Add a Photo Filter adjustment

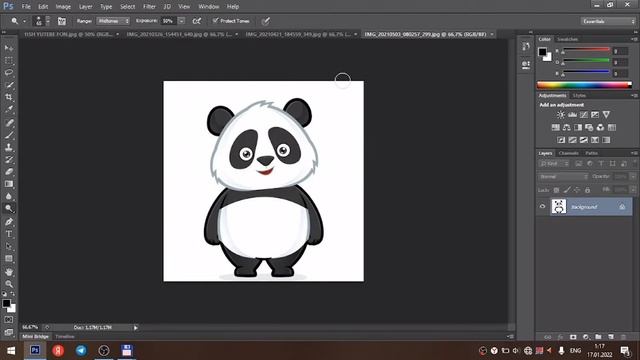[x=589, y=127]
